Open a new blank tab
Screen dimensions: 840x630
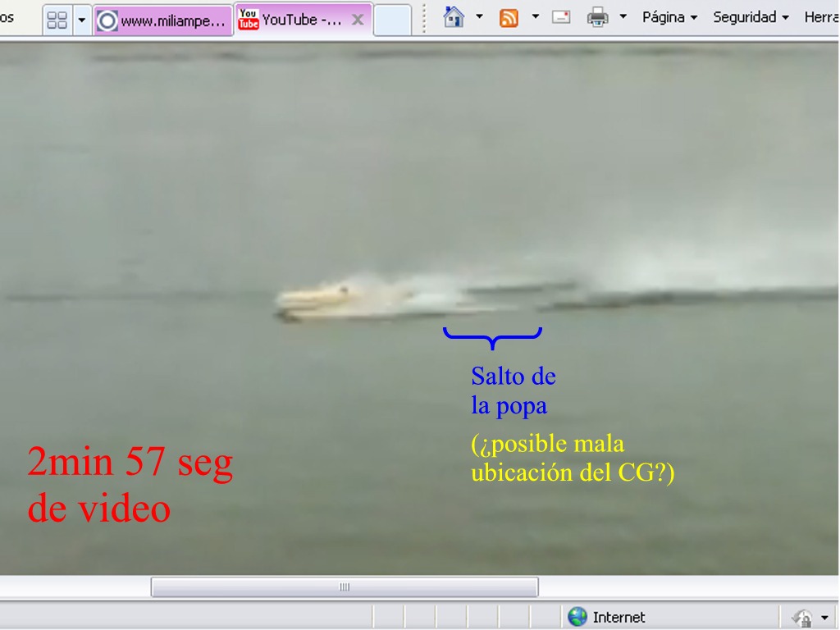point(392,20)
